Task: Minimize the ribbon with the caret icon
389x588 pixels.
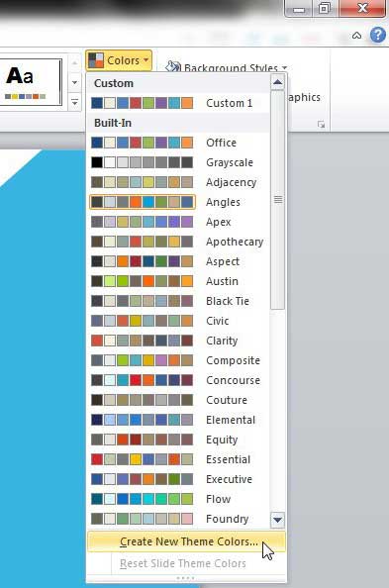Action: tap(356, 36)
